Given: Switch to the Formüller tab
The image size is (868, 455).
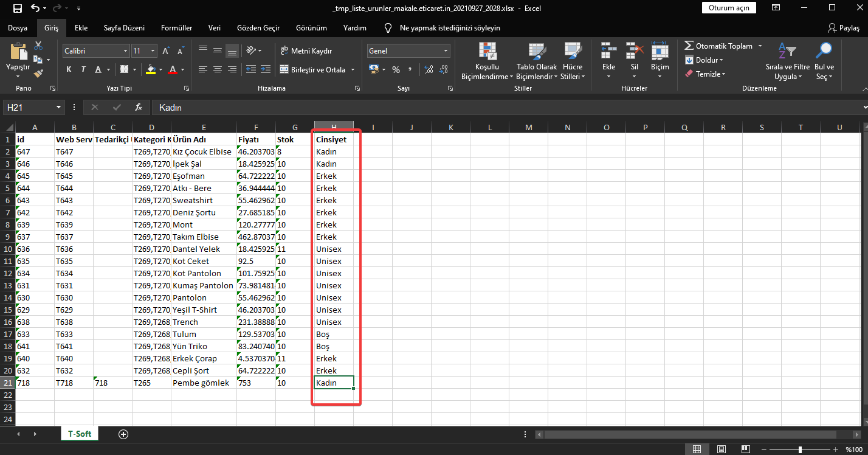Looking at the screenshot, I should point(176,28).
